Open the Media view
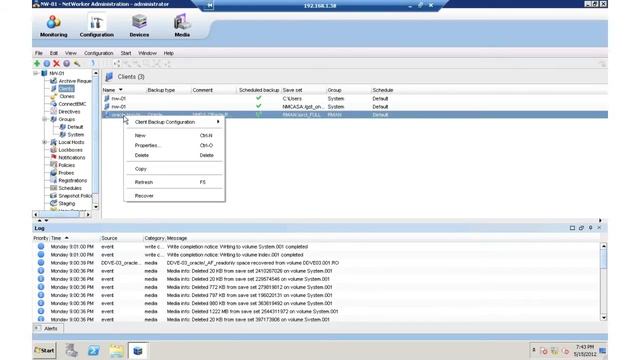The image size is (640, 360). pos(182,26)
